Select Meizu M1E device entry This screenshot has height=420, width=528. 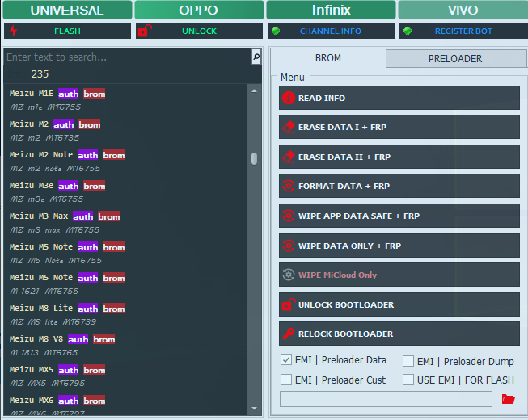(126, 100)
